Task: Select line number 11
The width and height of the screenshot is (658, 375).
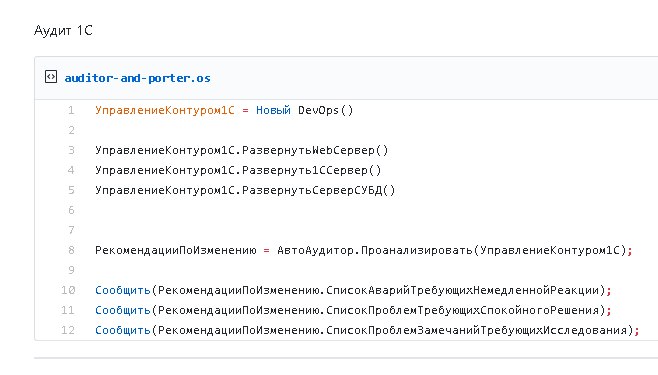Action: coord(68,310)
